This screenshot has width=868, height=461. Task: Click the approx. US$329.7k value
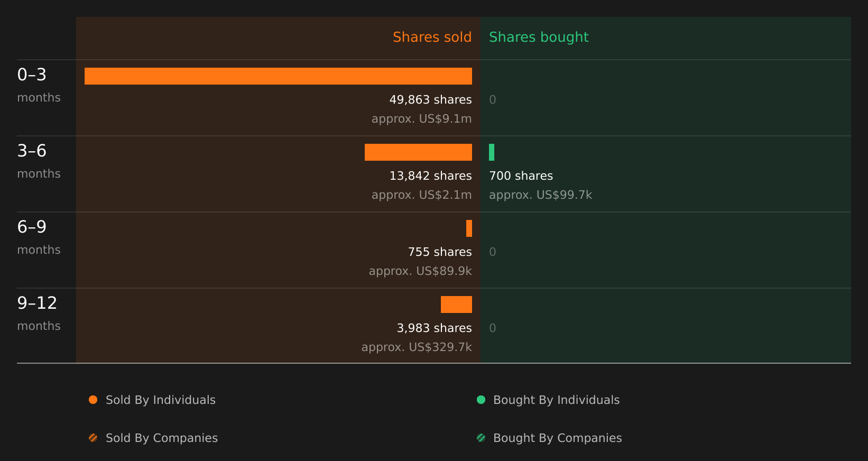417,347
